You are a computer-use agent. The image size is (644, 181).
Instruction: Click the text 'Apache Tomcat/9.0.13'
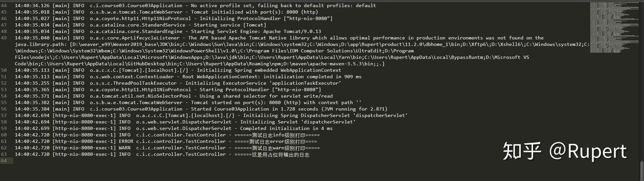(x=292, y=32)
